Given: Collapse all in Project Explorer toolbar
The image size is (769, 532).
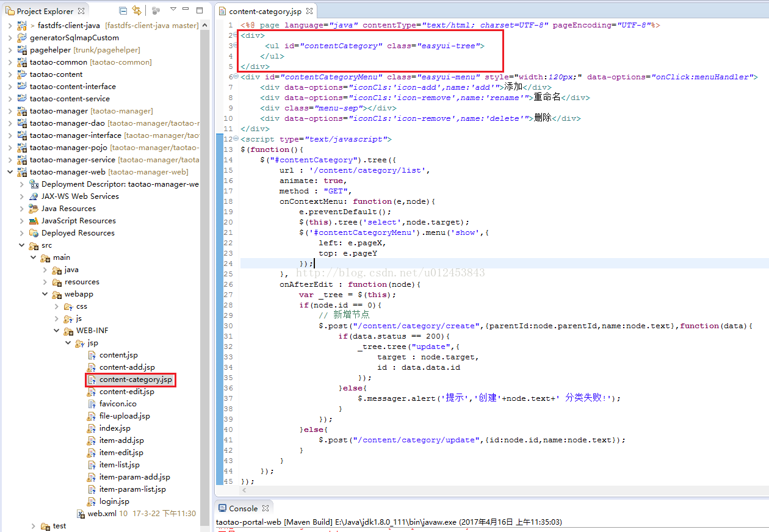Looking at the screenshot, I should [123, 10].
